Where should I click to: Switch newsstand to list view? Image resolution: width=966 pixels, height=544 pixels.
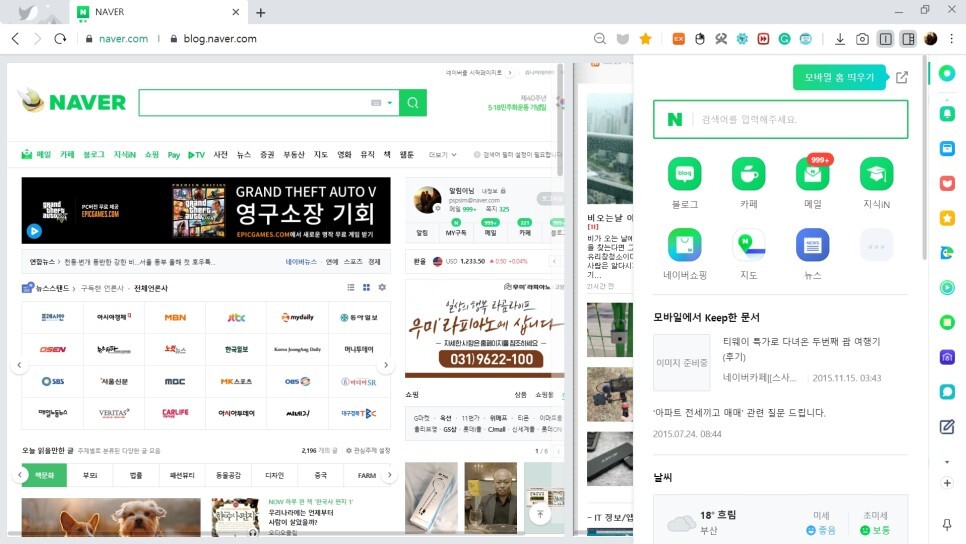351,288
